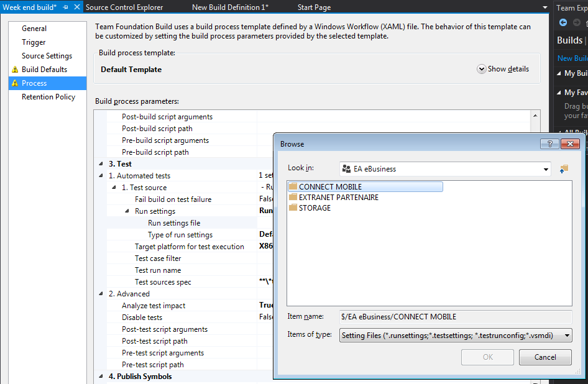Click the Process warning icon

[15, 83]
